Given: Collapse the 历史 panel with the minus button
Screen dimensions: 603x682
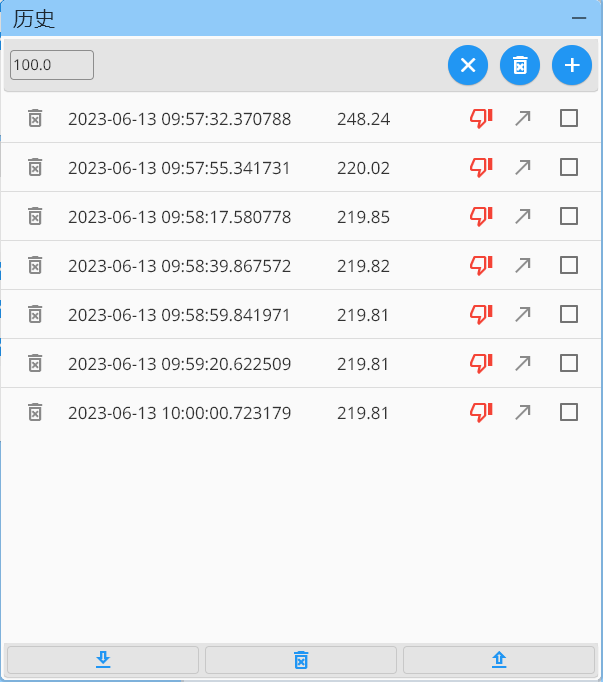Looking at the screenshot, I should (x=578, y=18).
